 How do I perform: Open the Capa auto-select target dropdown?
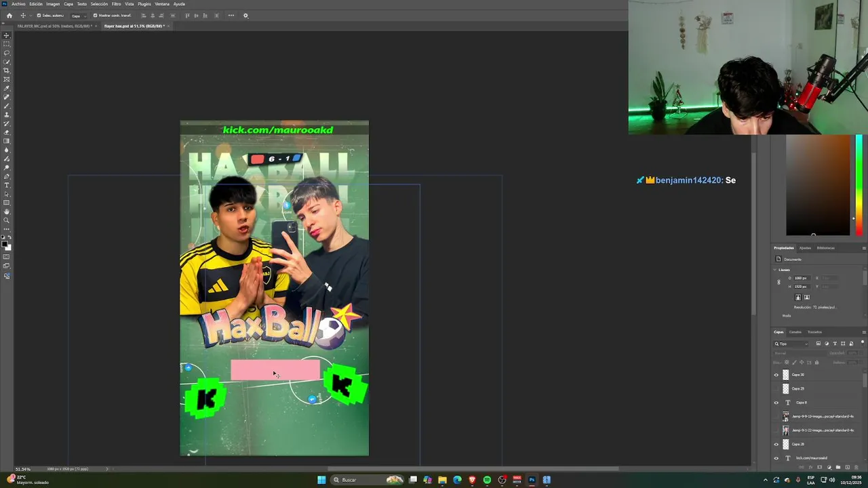79,16
